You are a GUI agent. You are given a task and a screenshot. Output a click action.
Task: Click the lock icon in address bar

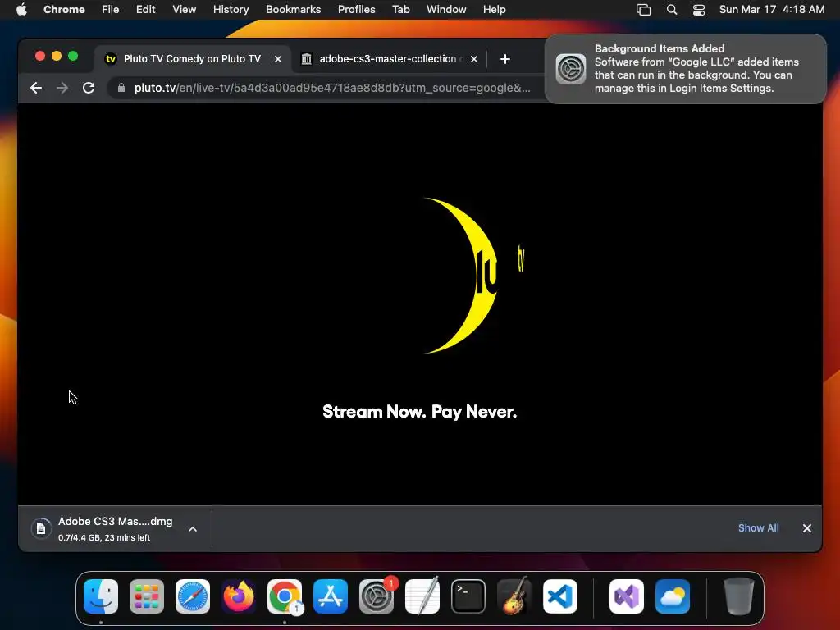[121, 88]
